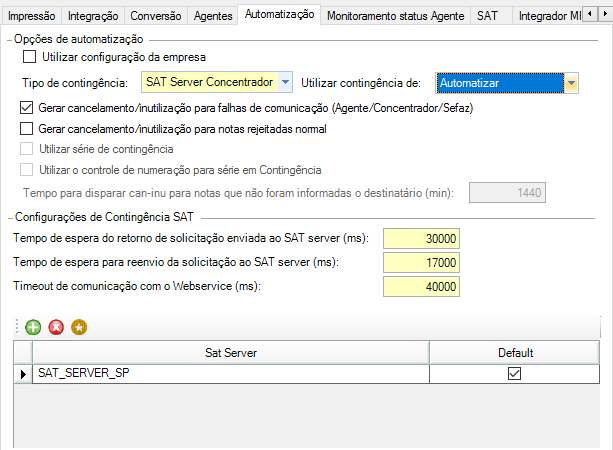
Task: Click the gold star default server icon
Action: (x=79, y=327)
